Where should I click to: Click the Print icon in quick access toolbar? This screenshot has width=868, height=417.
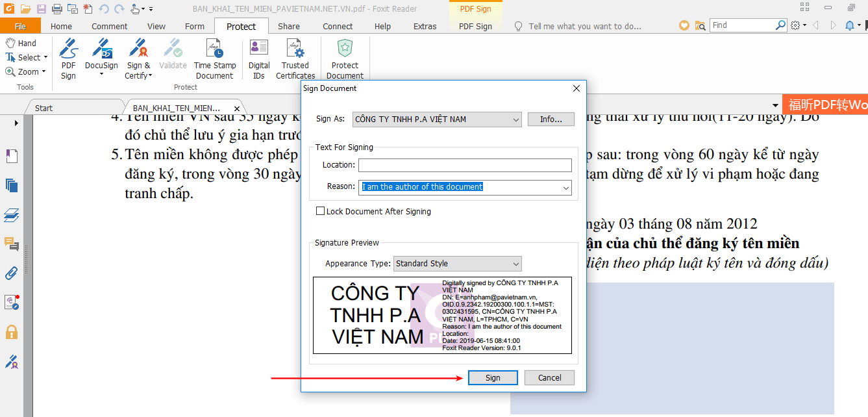pos(56,9)
